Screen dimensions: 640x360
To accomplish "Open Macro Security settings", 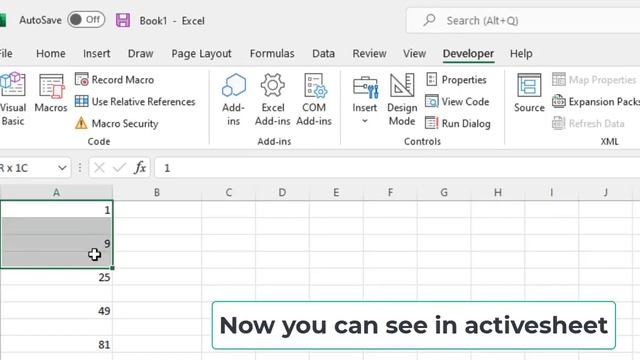I will (x=117, y=123).
